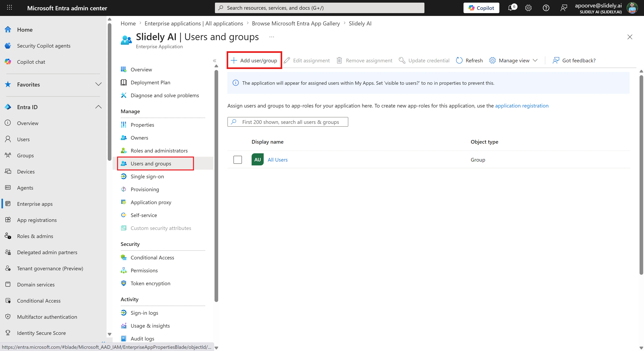Follow the application registration link
The height and width of the screenshot is (351, 644).
click(x=522, y=106)
